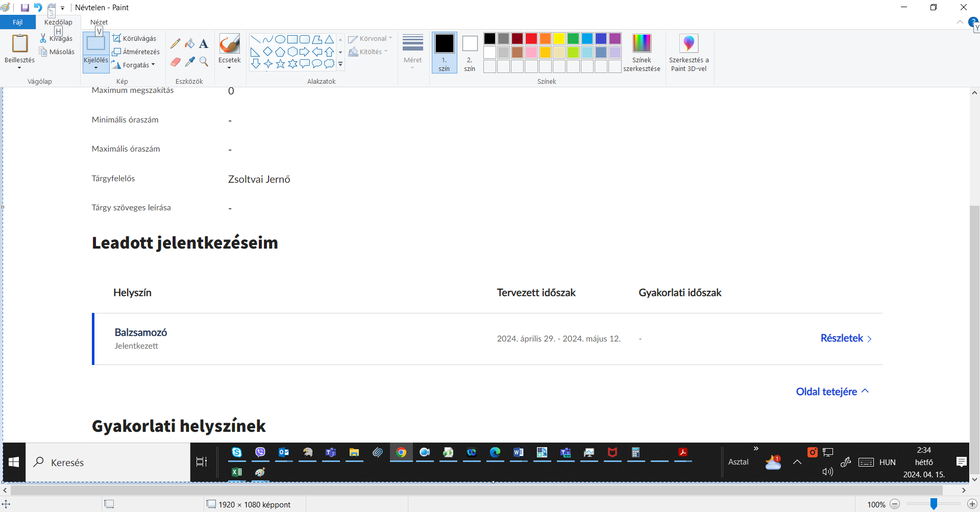Image resolution: width=980 pixels, height=512 pixels.
Task: Select the Pencil tool
Action: (175, 44)
